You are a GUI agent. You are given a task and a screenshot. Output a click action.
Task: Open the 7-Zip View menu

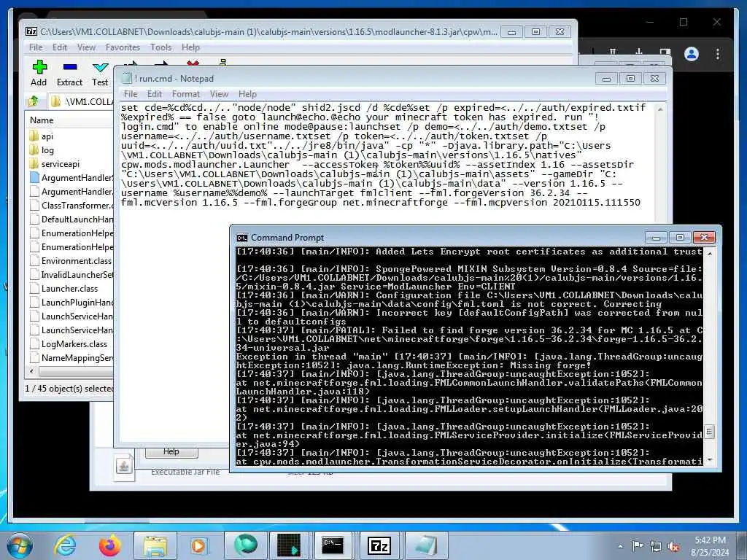point(86,47)
